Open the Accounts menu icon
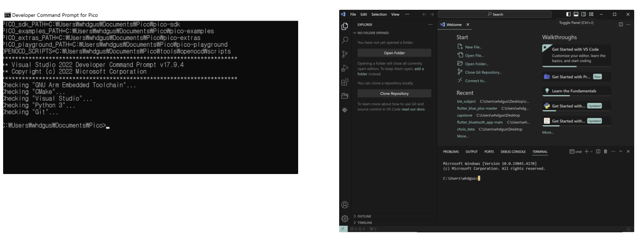644x239 pixels. coord(345,205)
